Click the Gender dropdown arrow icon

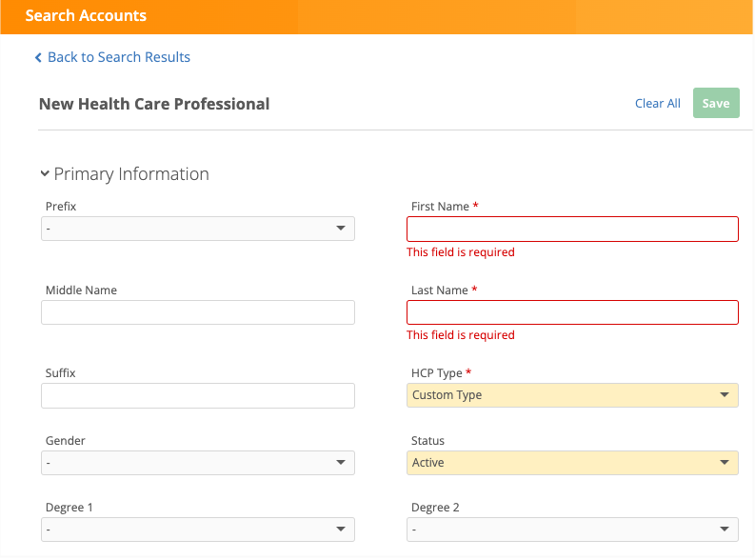pos(341,463)
